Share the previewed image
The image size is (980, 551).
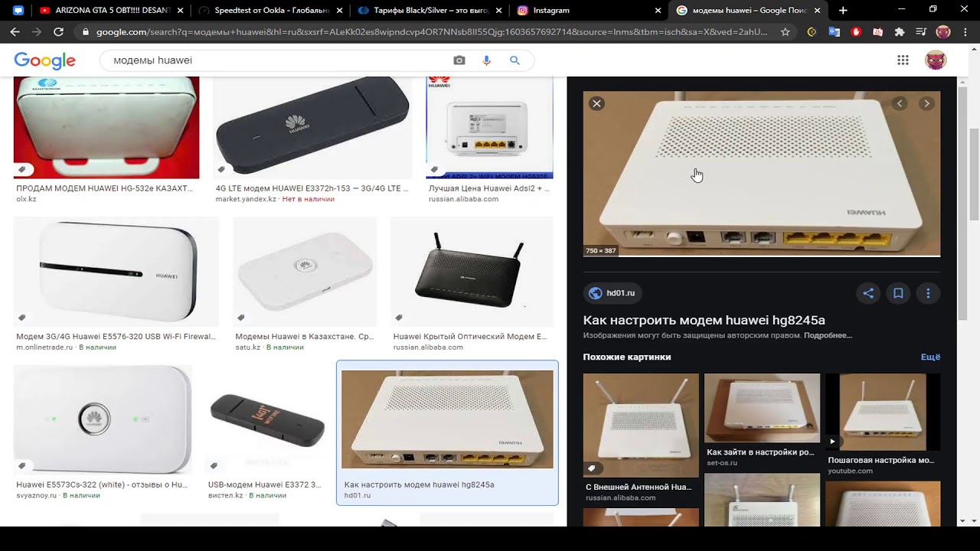[868, 293]
